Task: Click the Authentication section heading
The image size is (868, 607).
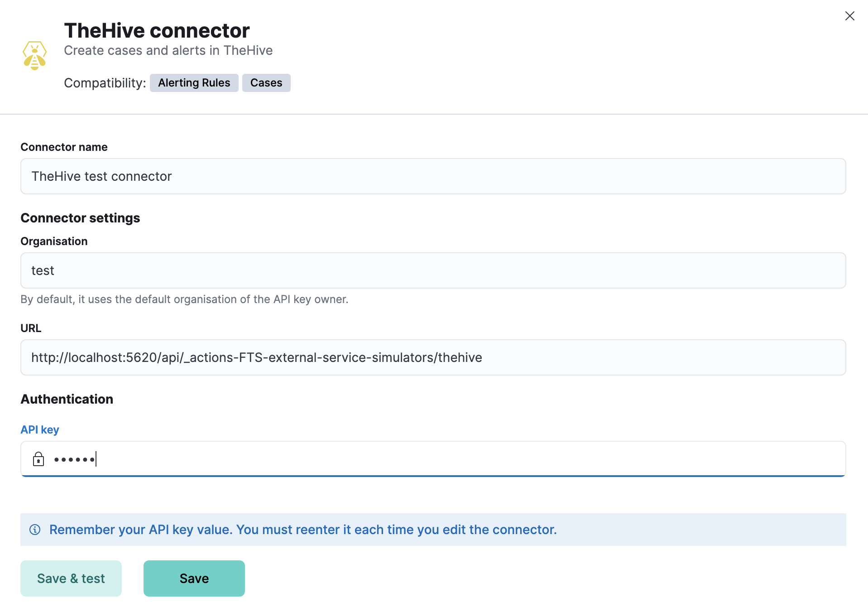Action: [x=67, y=399]
